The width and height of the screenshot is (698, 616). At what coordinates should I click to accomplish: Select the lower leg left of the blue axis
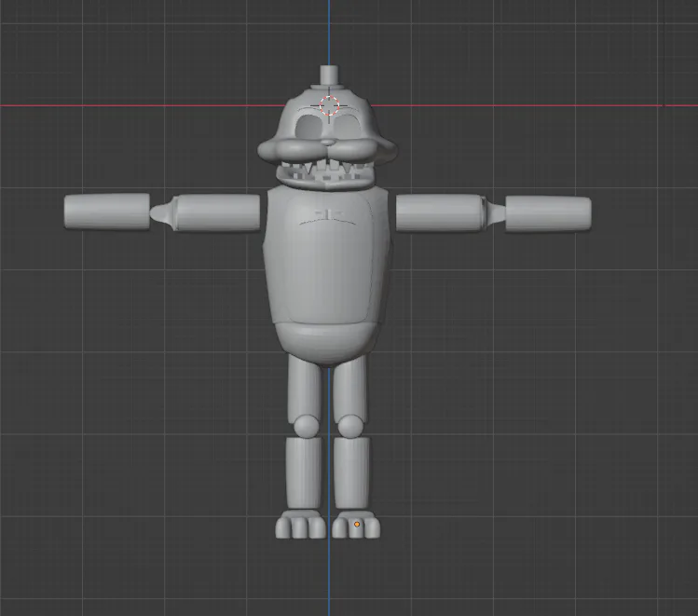(303, 472)
